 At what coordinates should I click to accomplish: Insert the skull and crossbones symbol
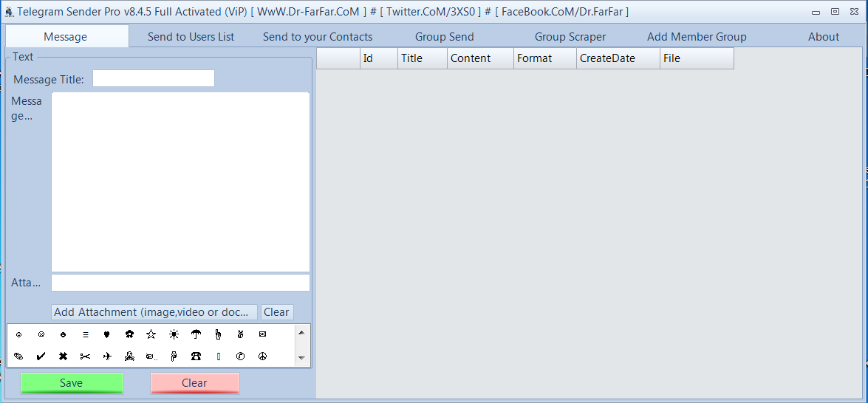(x=129, y=356)
